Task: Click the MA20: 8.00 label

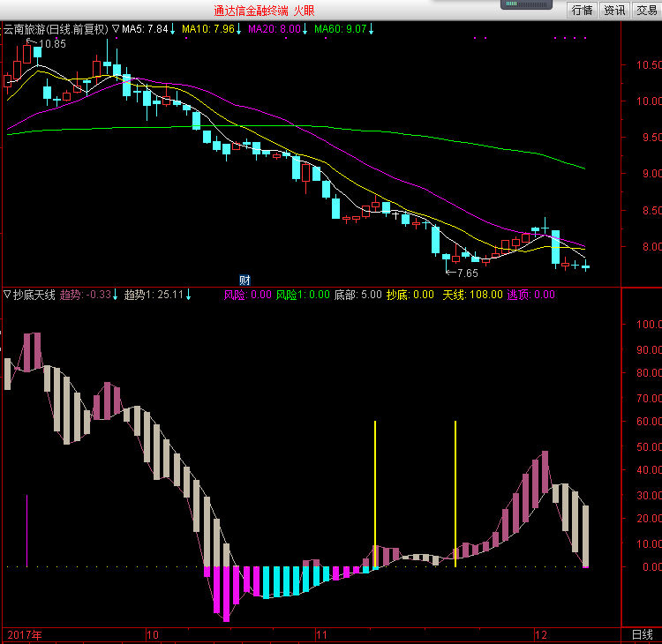Action: pos(274,29)
